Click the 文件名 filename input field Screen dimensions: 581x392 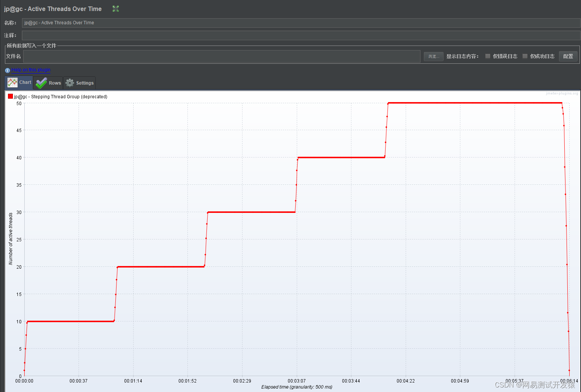(x=222, y=56)
